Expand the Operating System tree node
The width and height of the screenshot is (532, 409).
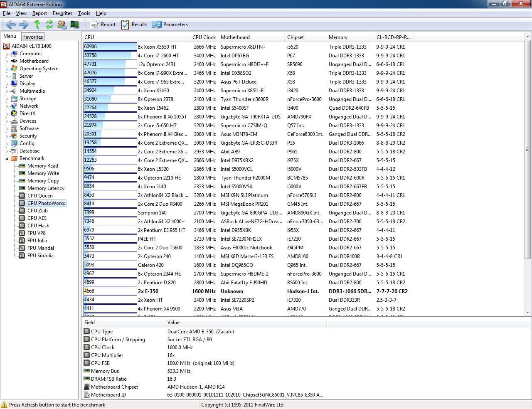point(7,69)
